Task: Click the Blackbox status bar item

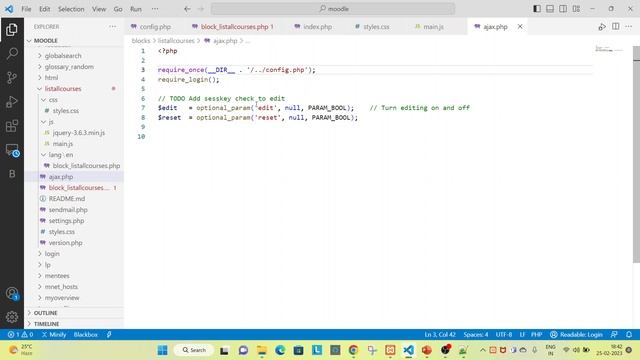Action: tap(86, 335)
